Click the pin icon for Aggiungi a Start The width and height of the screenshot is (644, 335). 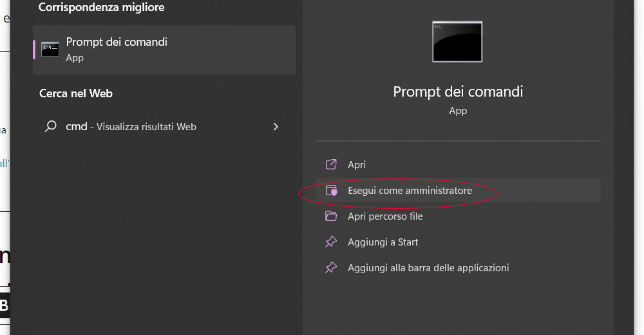pyautogui.click(x=331, y=242)
